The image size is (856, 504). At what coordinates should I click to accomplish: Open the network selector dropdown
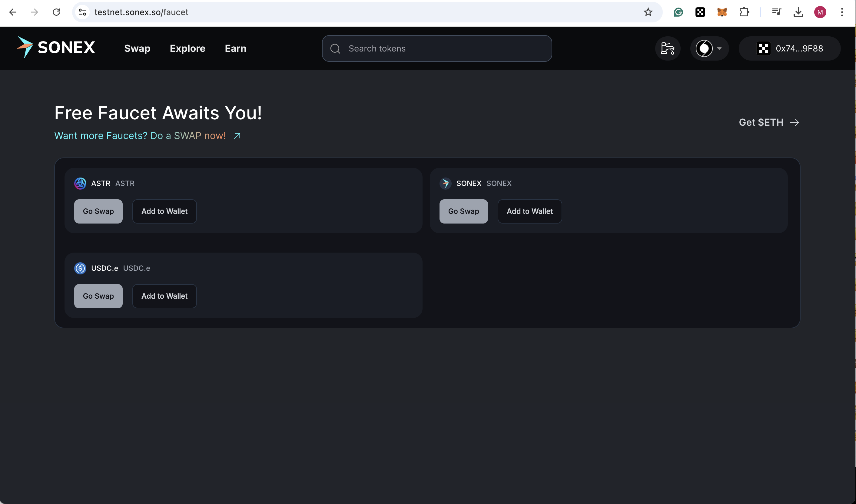click(x=710, y=48)
